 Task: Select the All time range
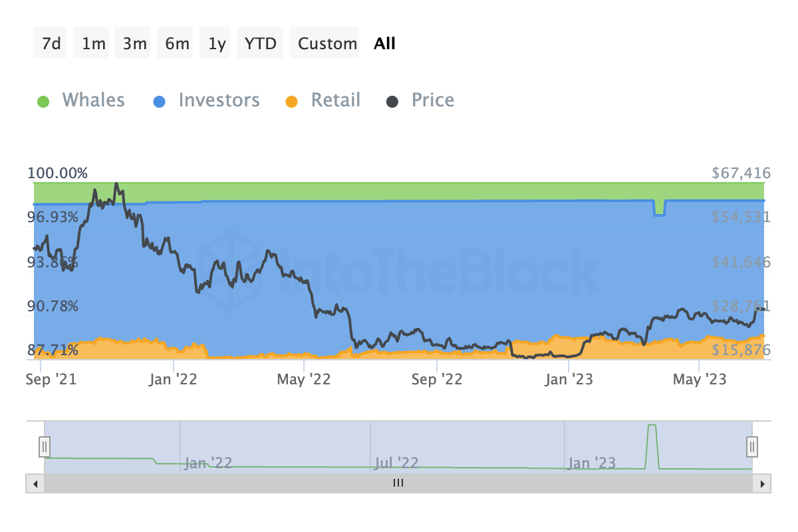[x=384, y=44]
